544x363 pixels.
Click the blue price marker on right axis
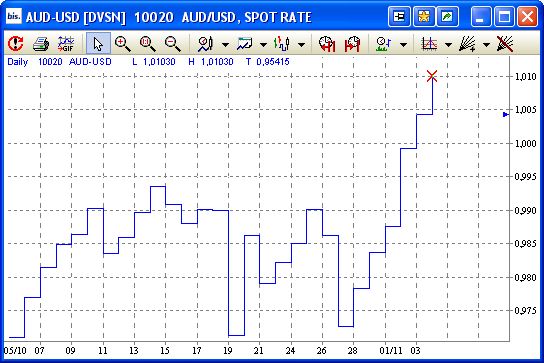click(x=506, y=114)
